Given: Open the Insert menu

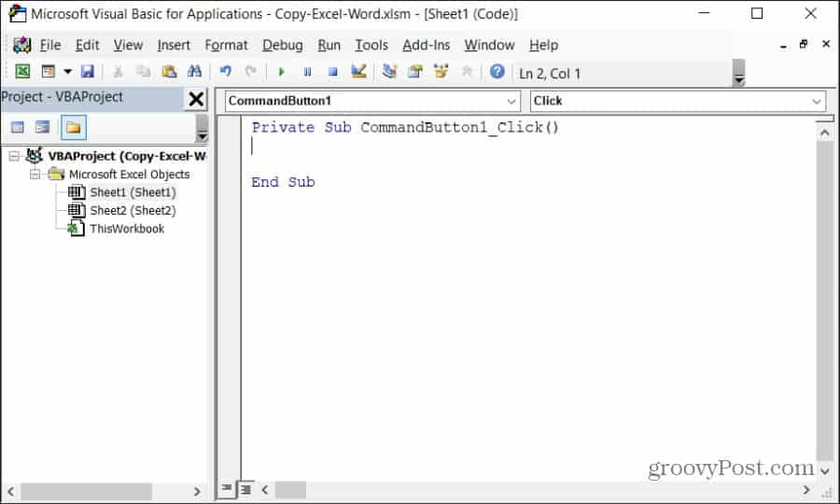Looking at the screenshot, I should point(174,46).
